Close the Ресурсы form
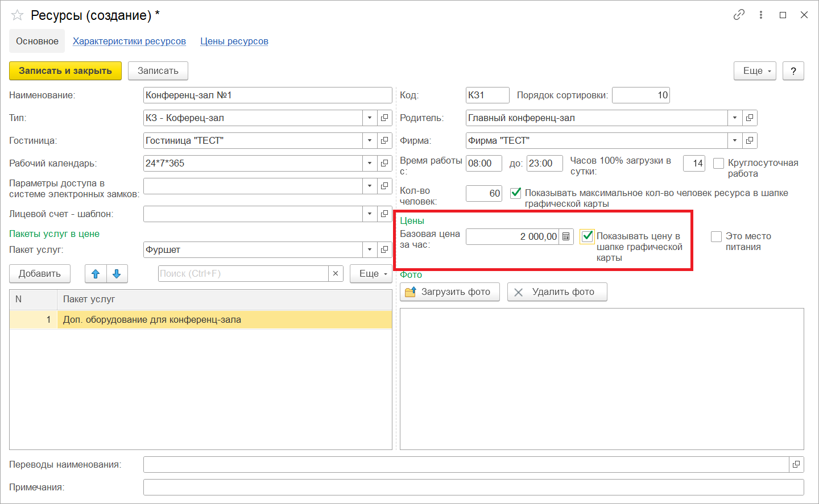The width and height of the screenshot is (819, 504). pos(804,15)
